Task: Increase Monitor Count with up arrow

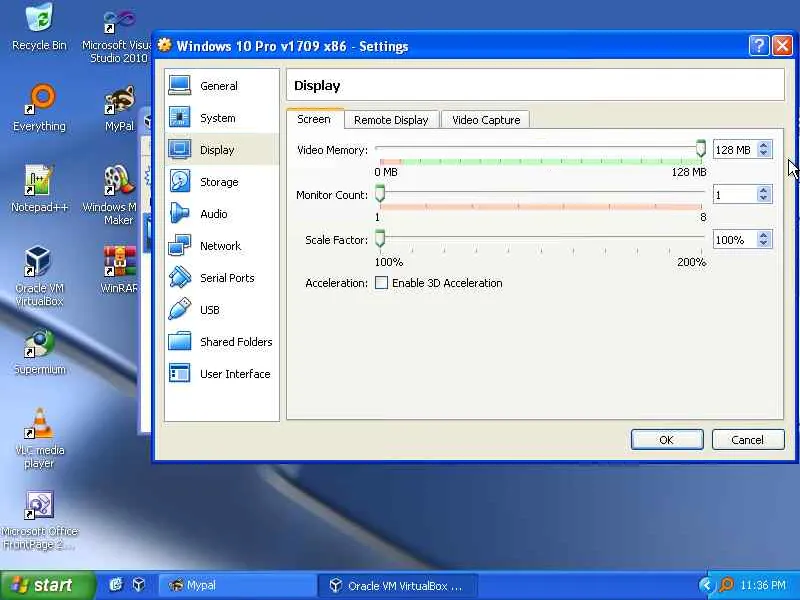Action: (x=763, y=190)
